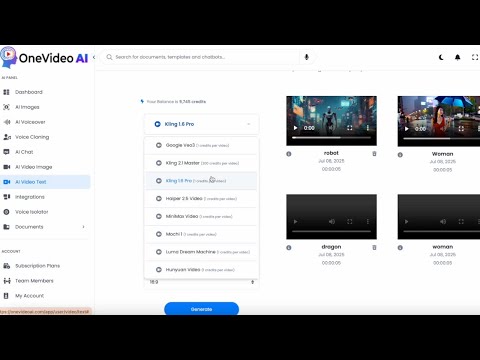Screen dimensions: 480x360
Task: Choose Mochi 1 model option
Action: point(201,234)
